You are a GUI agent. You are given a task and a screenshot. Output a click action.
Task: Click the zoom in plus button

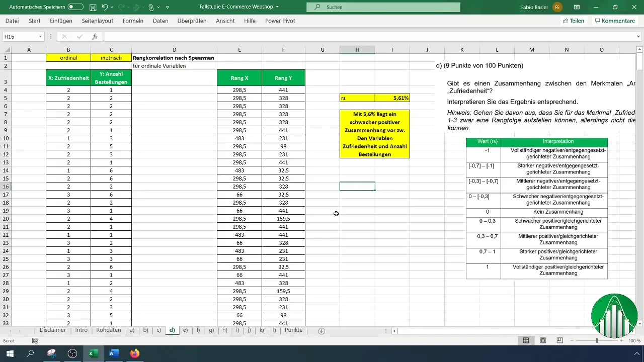click(x=622, y=341)
